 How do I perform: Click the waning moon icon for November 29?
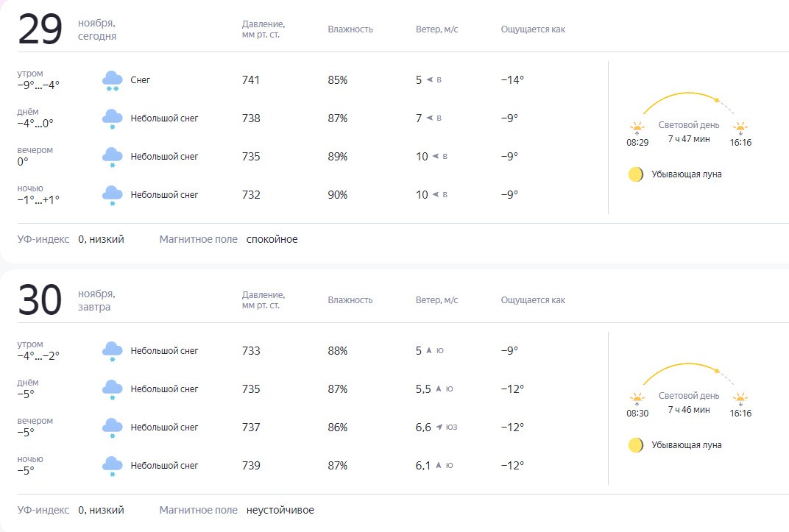[635, 174]
